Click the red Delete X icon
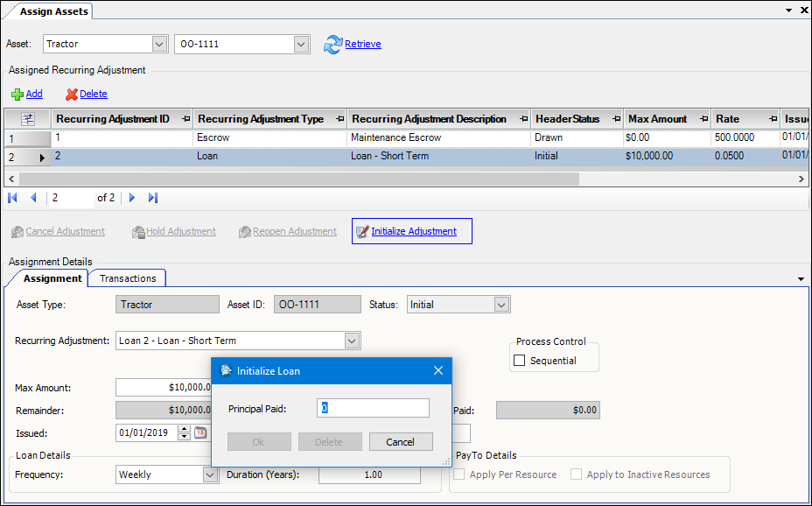This screenshot has height=506, width=812. 72,94
